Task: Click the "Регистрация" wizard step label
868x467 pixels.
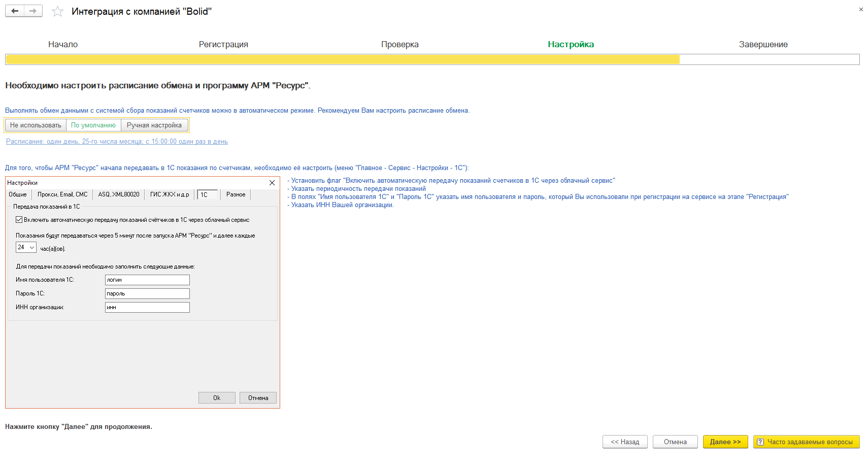Action: (x=223, y=45)
